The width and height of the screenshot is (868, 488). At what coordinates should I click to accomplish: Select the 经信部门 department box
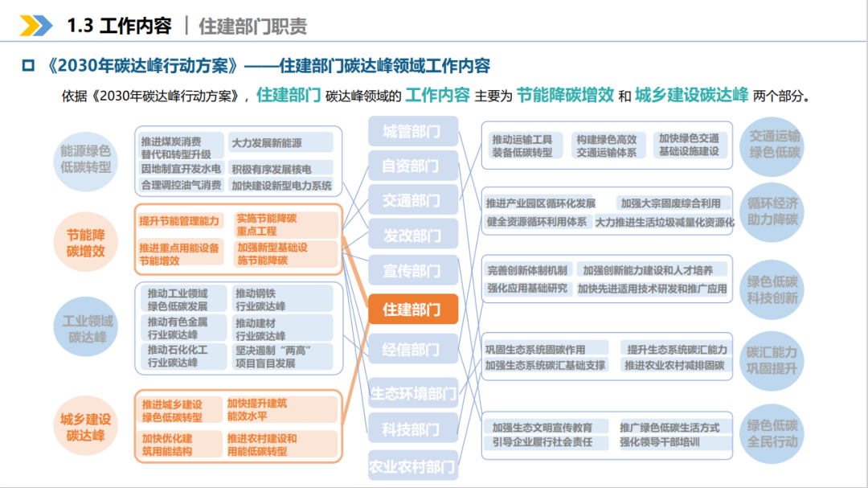[411, 350]
